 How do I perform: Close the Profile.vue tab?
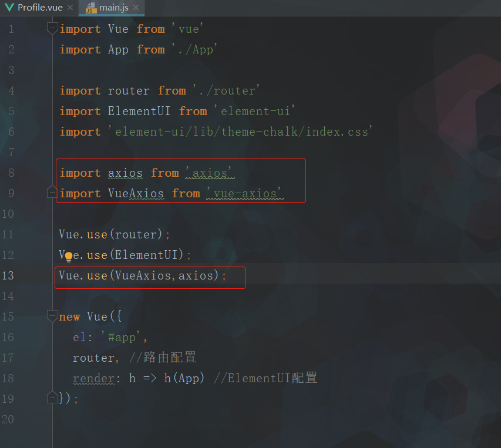pos(70,8)
